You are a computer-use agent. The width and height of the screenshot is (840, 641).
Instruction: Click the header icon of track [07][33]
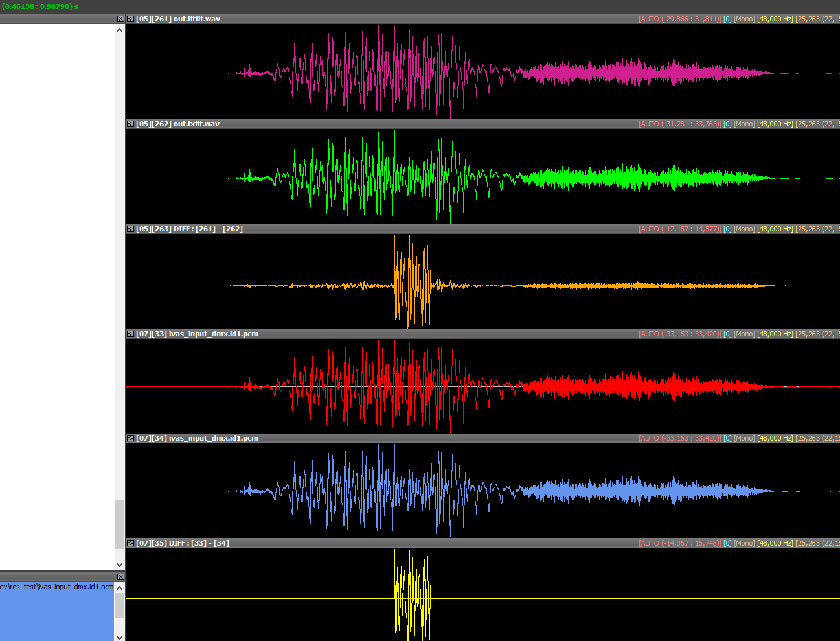point(130,334)
